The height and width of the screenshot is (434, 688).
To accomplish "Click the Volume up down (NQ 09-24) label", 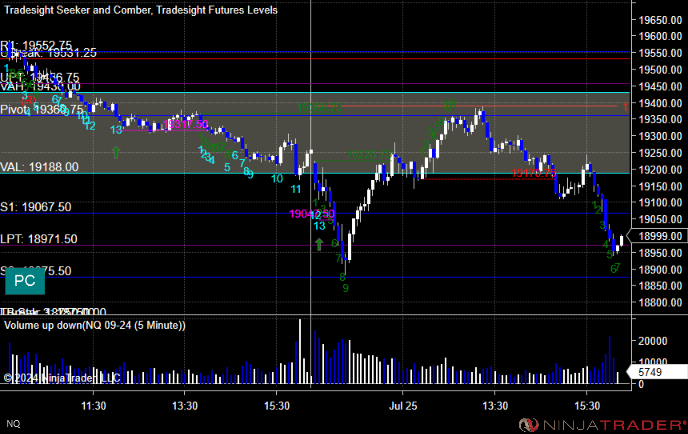I will [x=95, y=325].
